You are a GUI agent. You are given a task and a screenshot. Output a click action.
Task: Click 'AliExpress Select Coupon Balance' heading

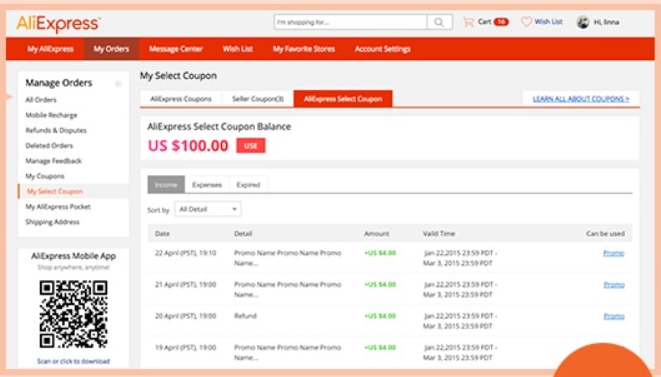pyautogui.click(x=219, y=127)
